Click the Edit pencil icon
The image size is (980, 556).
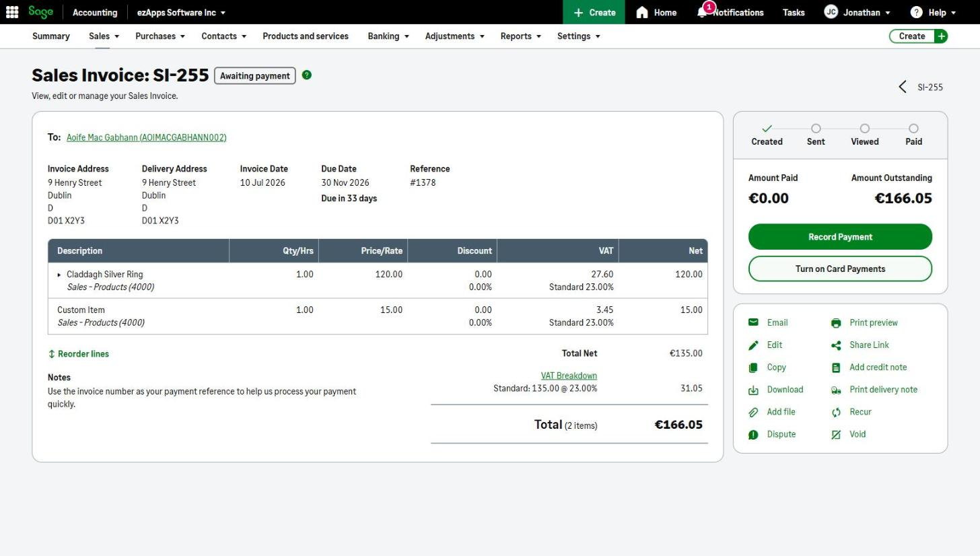753,345
